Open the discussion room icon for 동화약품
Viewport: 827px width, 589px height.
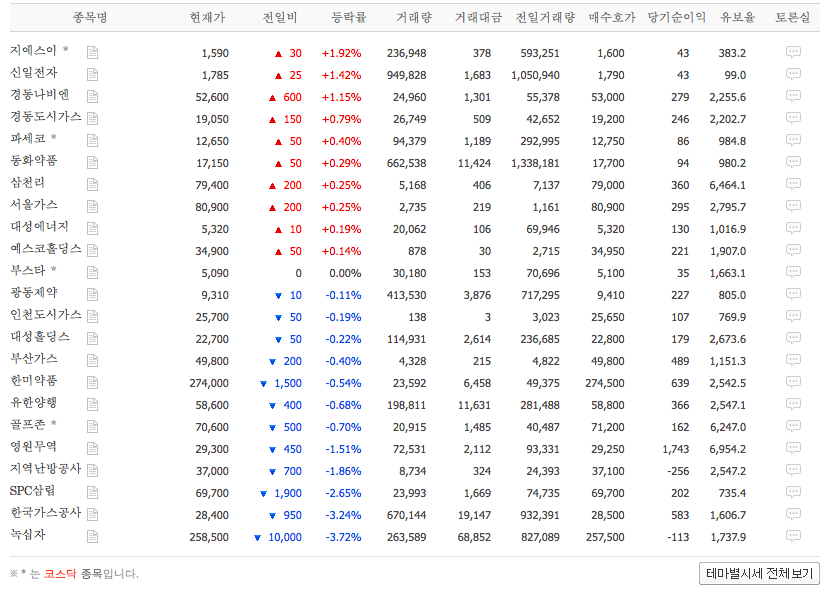[x=793, y=162]
